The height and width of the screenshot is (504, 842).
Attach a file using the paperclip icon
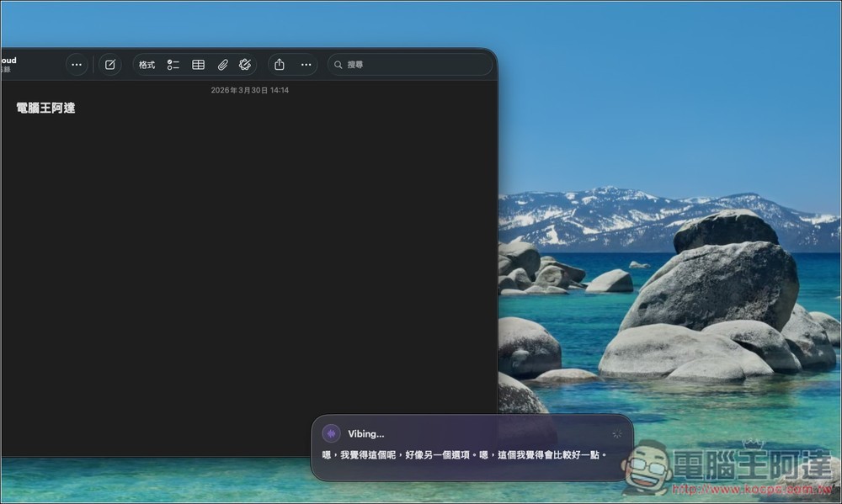(222, 64)
